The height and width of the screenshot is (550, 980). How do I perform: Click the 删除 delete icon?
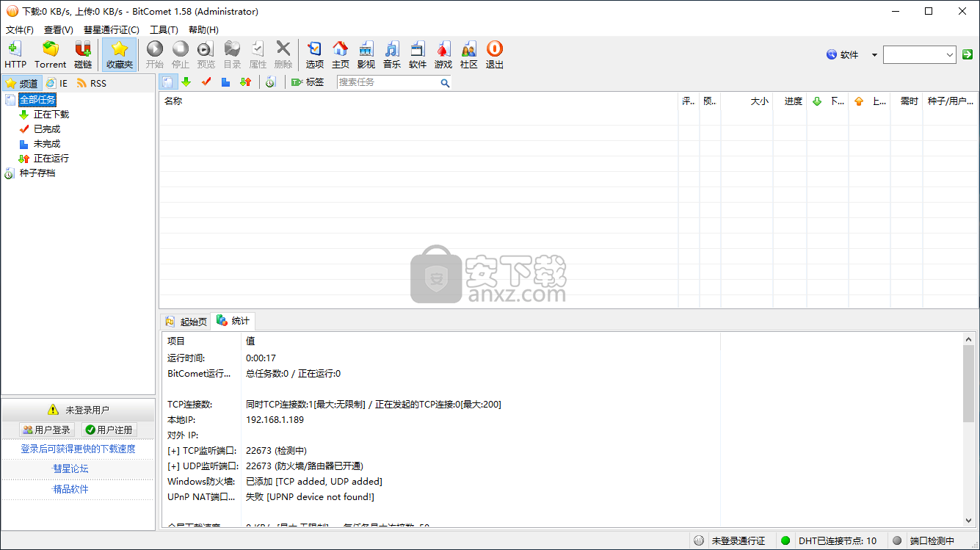(x=283, y=55)
